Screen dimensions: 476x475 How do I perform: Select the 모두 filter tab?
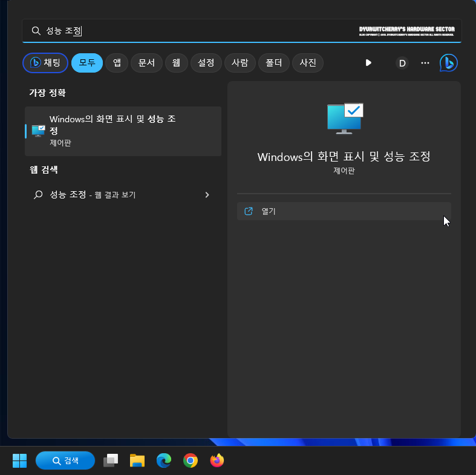click(x=87, y=63)
